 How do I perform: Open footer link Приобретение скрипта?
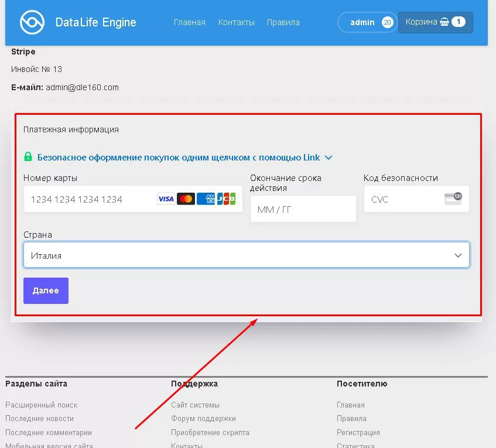tap(210, 433)
